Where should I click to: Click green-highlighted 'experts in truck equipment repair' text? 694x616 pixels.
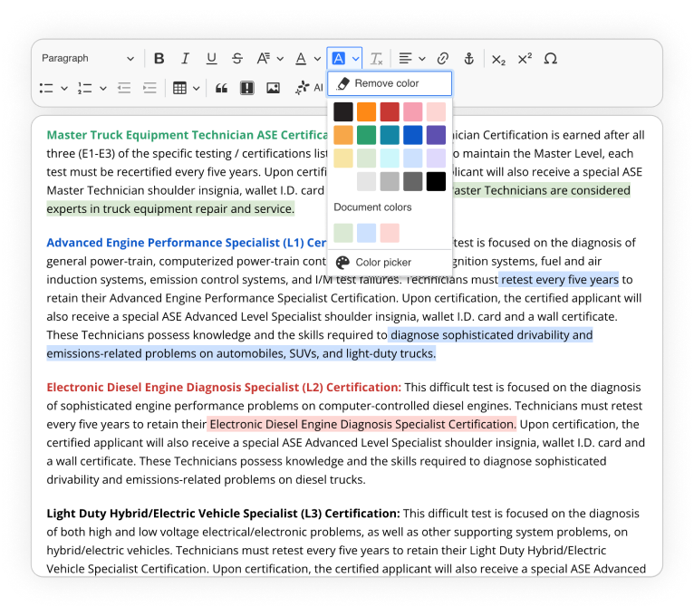click(170, 209)
